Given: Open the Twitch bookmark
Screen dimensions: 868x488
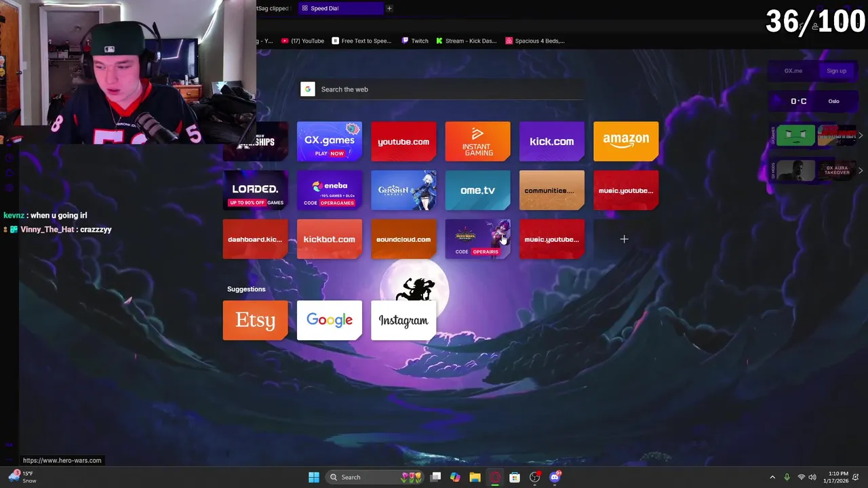Looking at the screenshot, I should pos(415,41).
